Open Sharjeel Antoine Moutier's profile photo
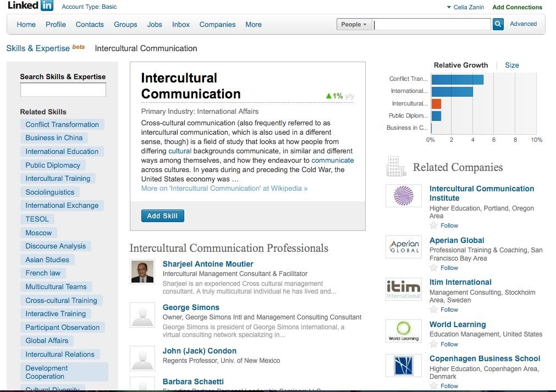This screenshot has width=556, height=392. pos(142,272)
